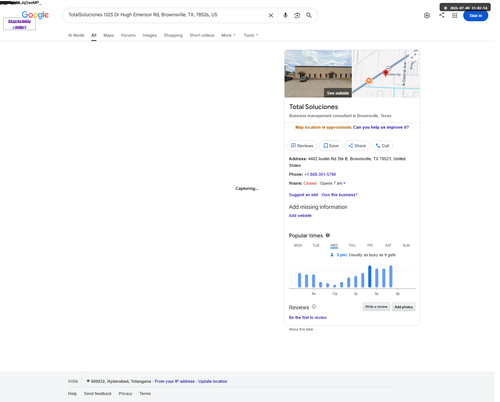This screenshot has height=402, width=500.
Task: Expand the More dropdown
Action: [x=228, y=35]
